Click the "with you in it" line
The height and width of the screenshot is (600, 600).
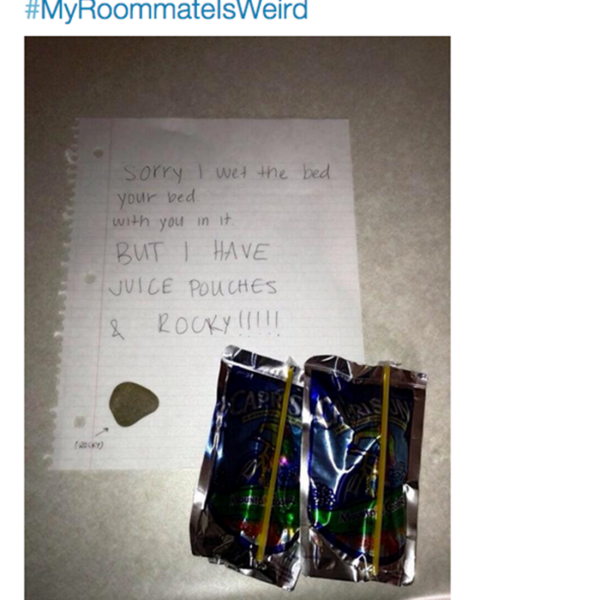pyautogui.click(x=172, y=222)
